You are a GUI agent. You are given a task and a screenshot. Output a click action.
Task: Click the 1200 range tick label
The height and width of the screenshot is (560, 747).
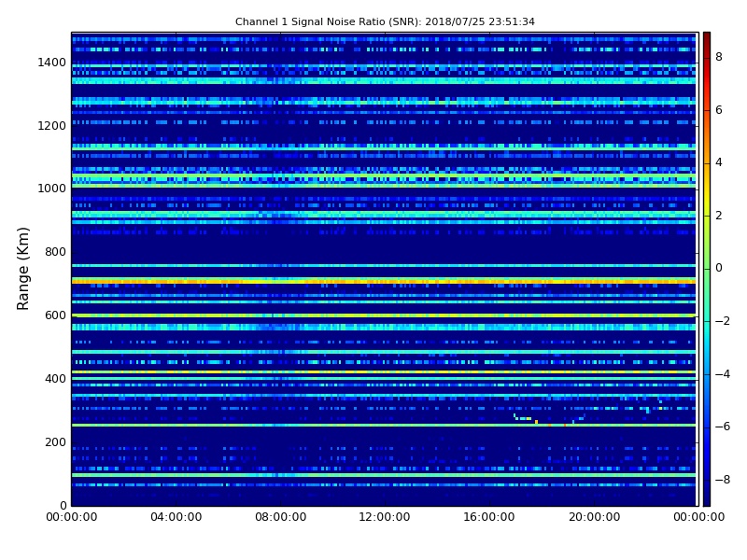coord(52,126)
